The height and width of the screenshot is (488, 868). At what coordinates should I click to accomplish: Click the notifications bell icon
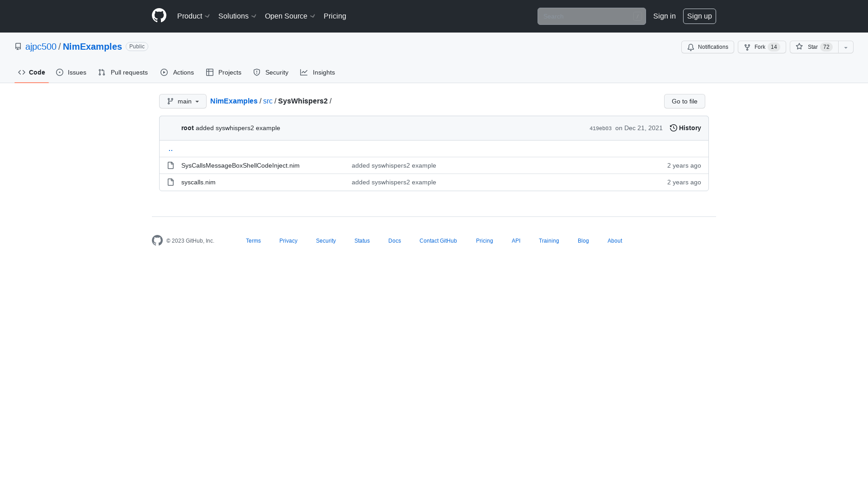(x=691, y=47)
